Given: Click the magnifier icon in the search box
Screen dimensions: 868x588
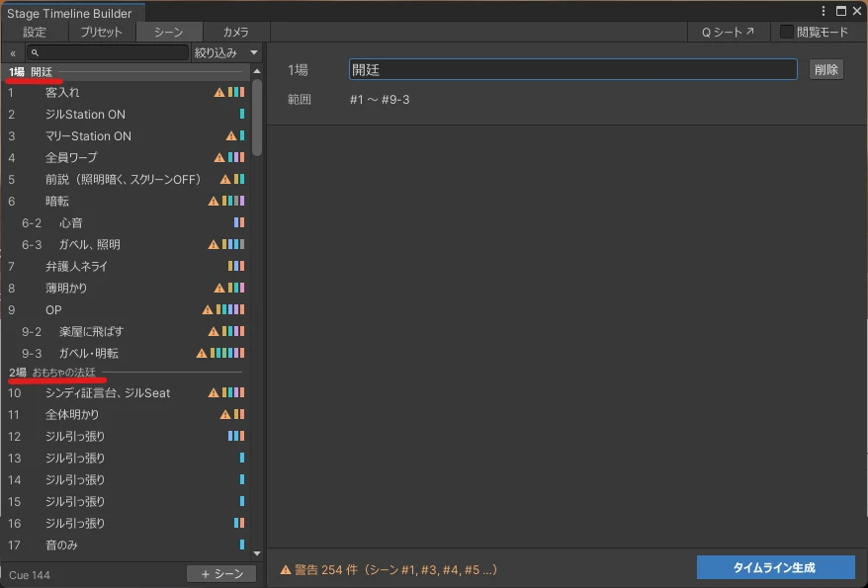Looking at the screenshot, I should coord(35,52).
